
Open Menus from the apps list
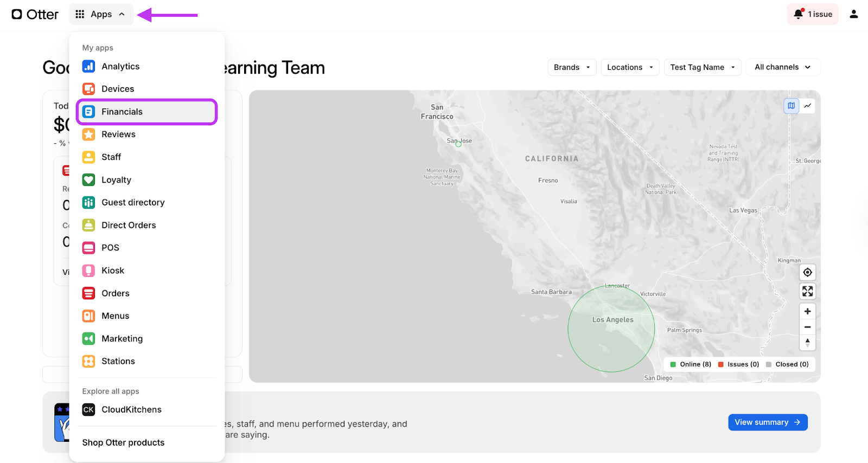click(146, 316)
